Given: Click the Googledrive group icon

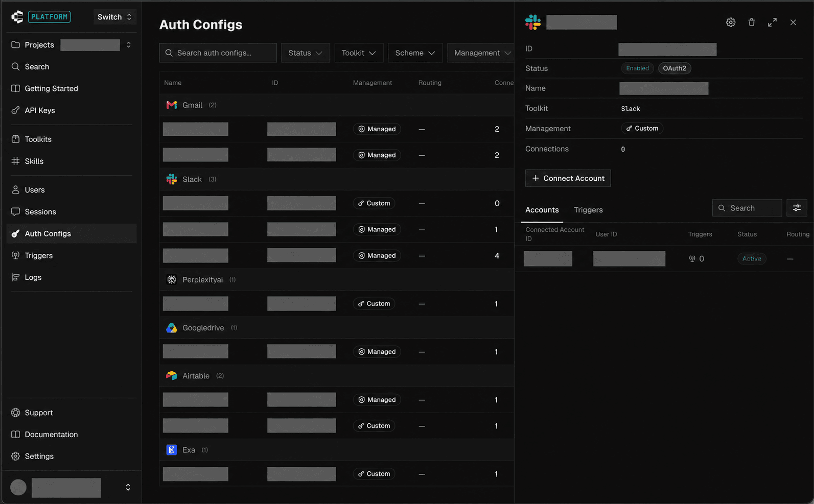Looking at the screenshot, I should pos(172,328).
